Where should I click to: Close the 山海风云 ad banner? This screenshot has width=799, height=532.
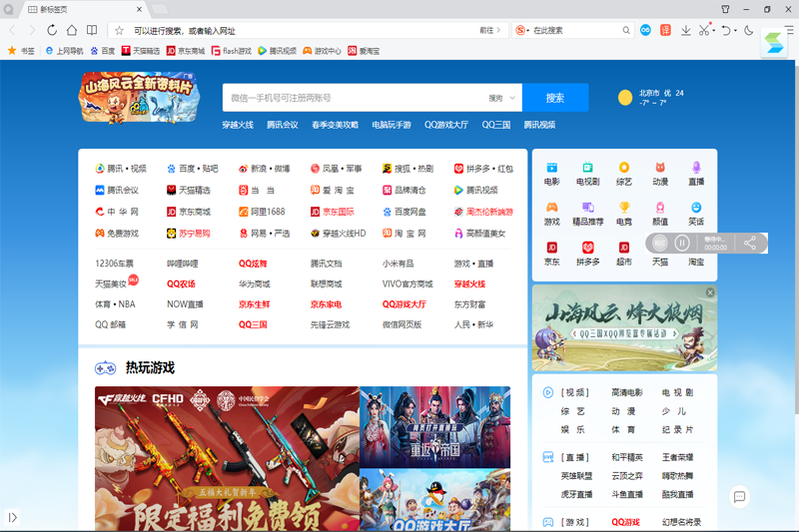710,292
